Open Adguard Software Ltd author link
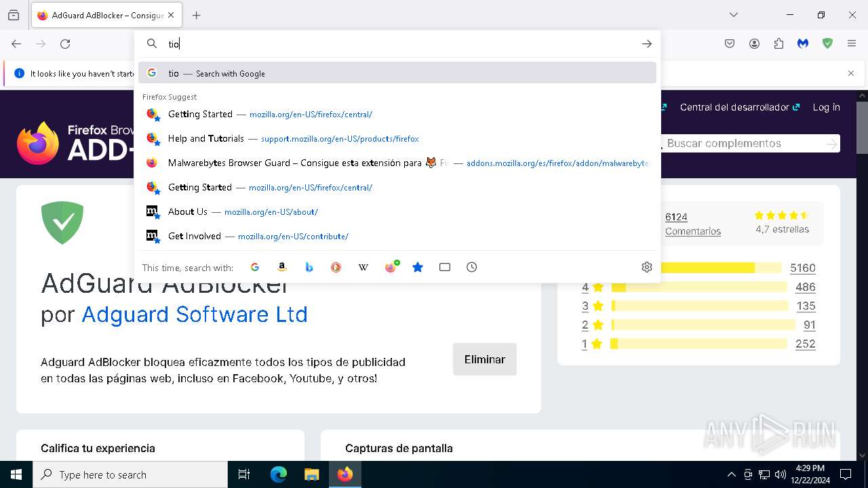This screenshot has width=868, height=488. 195,314
